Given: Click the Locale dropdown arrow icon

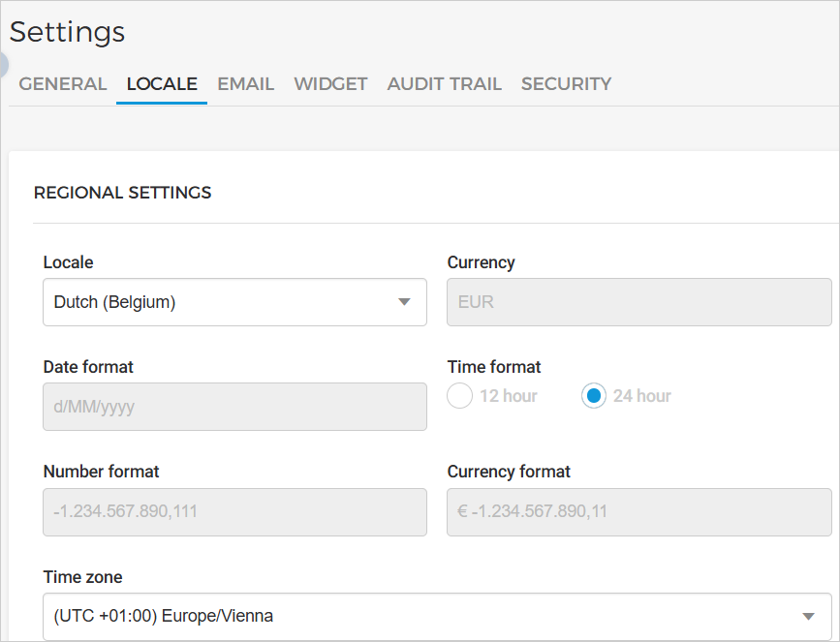Looking at the screenshot, I should tap(405, 302).
